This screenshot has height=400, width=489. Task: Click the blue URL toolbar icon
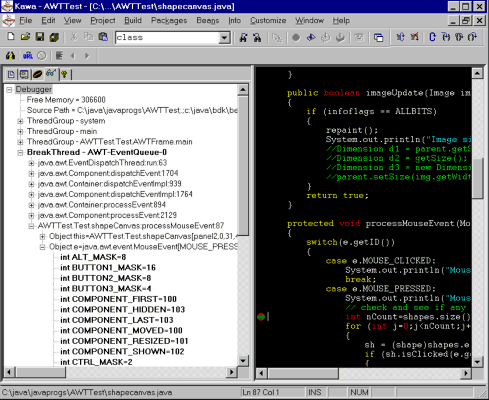(x=28, y=56)
